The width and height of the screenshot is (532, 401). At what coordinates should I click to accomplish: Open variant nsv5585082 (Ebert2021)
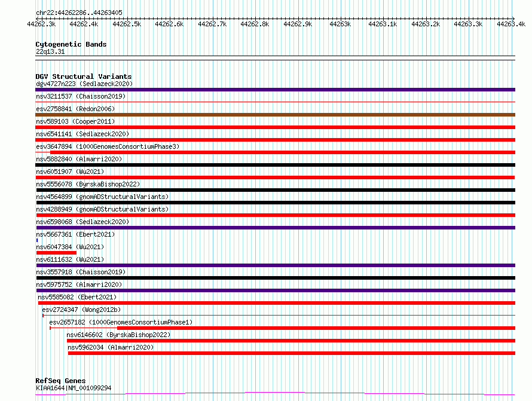(x=77, y=297)
